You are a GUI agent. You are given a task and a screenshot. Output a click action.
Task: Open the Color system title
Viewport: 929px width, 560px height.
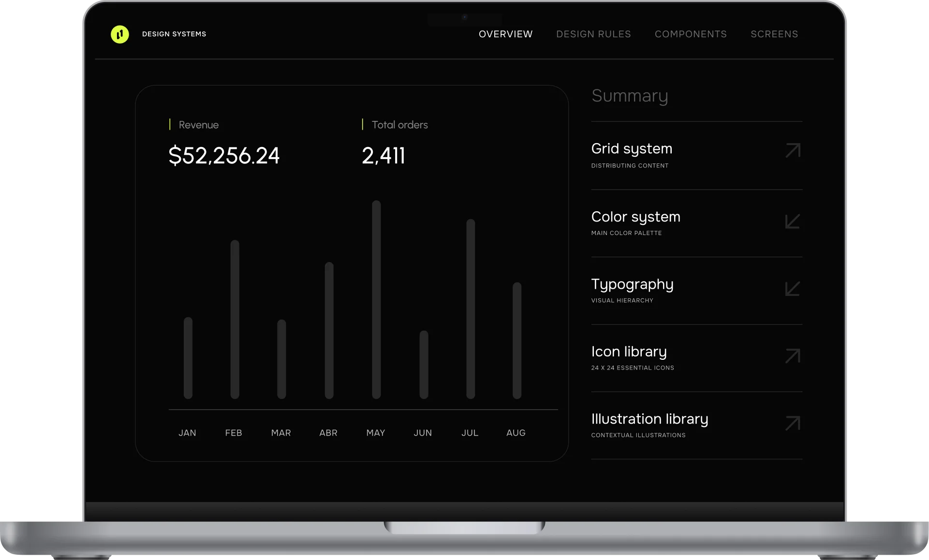coord(635,217)
